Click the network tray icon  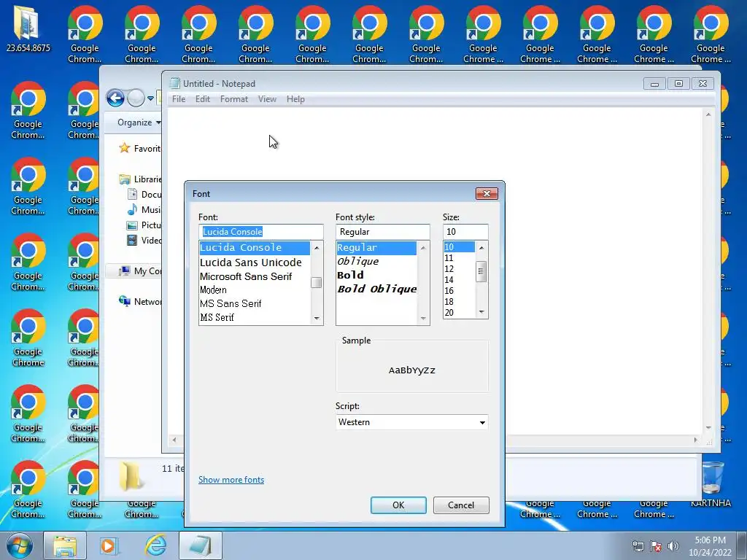pyautogui.click(x=638, y=546)
